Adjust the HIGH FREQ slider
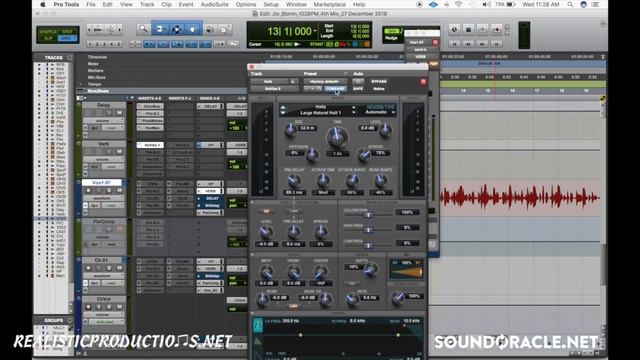640x360 pixels. (369, 229)
